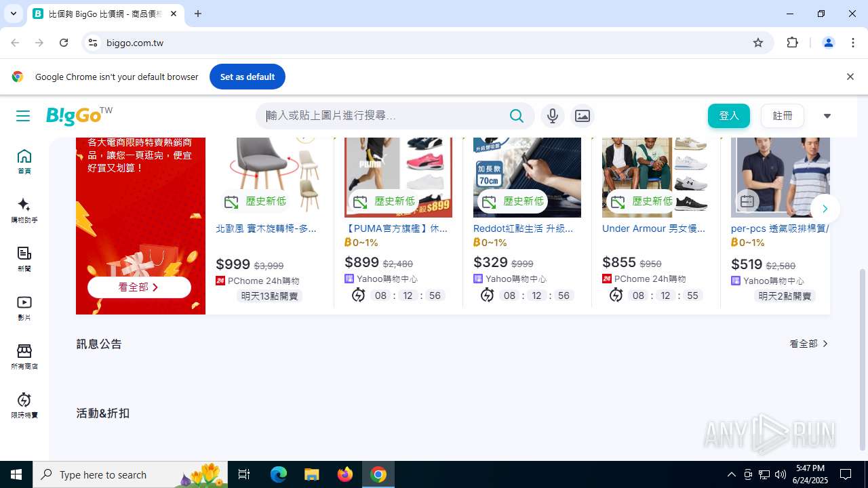Open a new tab
Viewport: 868px width, 488px height.
click(x=198, y=14)
